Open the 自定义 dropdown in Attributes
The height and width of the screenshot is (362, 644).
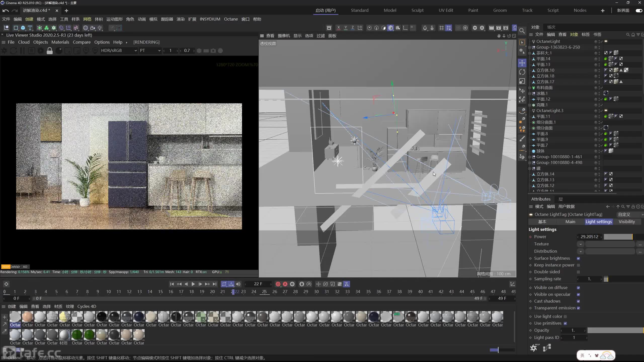[x=630, y=214]
